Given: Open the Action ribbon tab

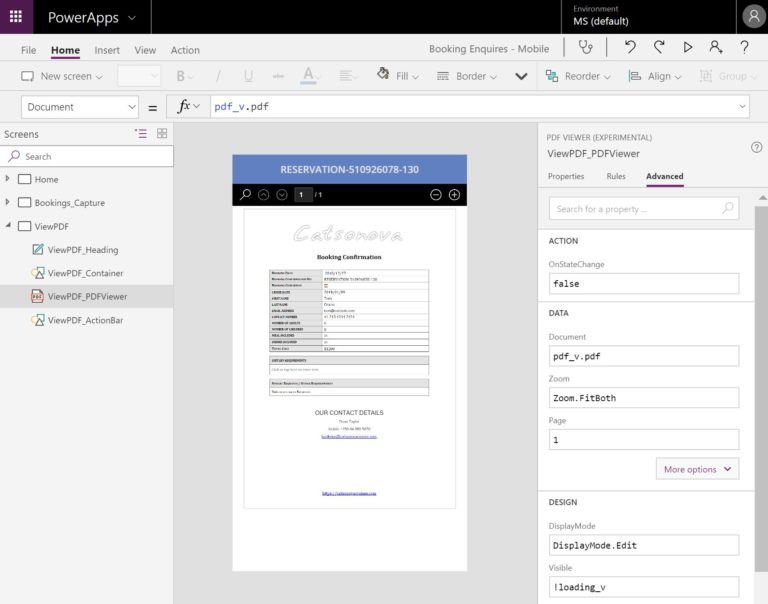Looking at the screenshot, I should click(x=185, y=50).
